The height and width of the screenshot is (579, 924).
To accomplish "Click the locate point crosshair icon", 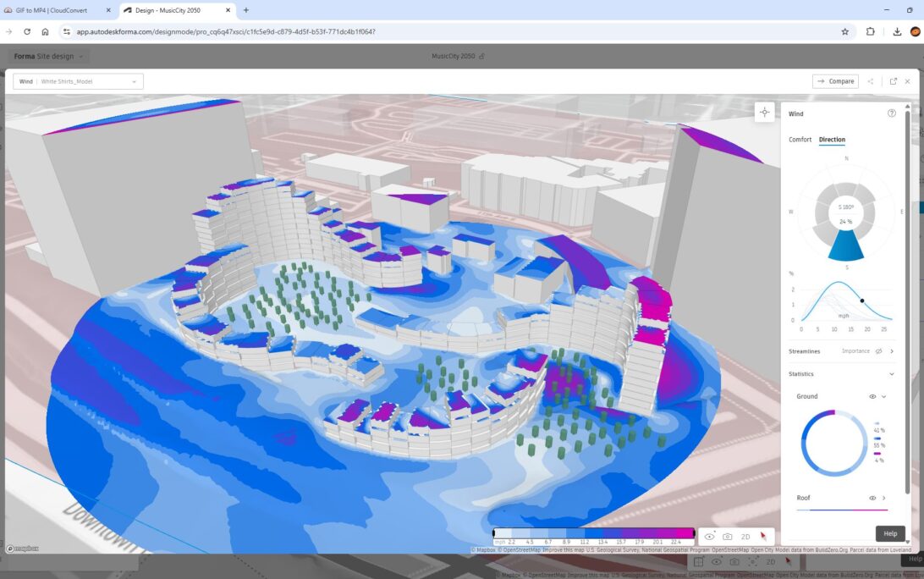I will coord(764,113).
